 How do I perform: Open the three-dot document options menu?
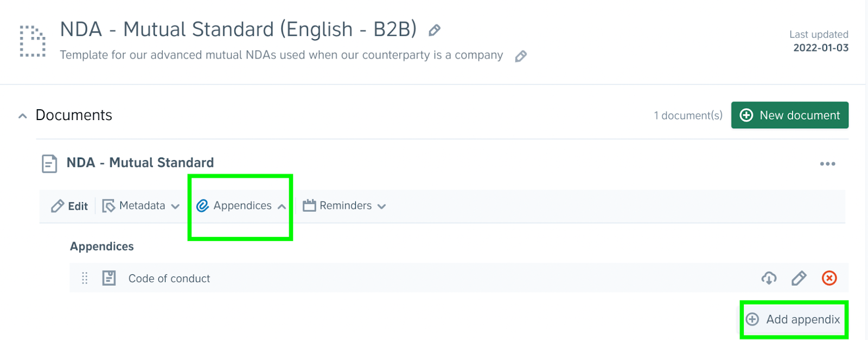pos(827,163)
